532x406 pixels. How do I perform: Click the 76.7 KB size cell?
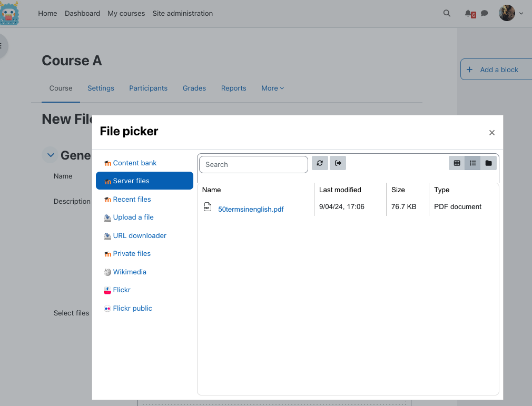tap(404, 206)
